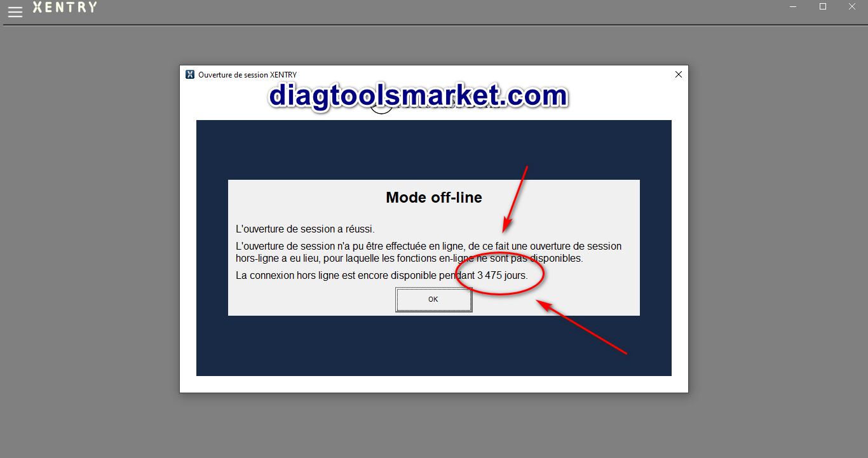868x458 pixels.
Task: Click the circled "3 475 jours" text
Action: click(x=502, y=276)
